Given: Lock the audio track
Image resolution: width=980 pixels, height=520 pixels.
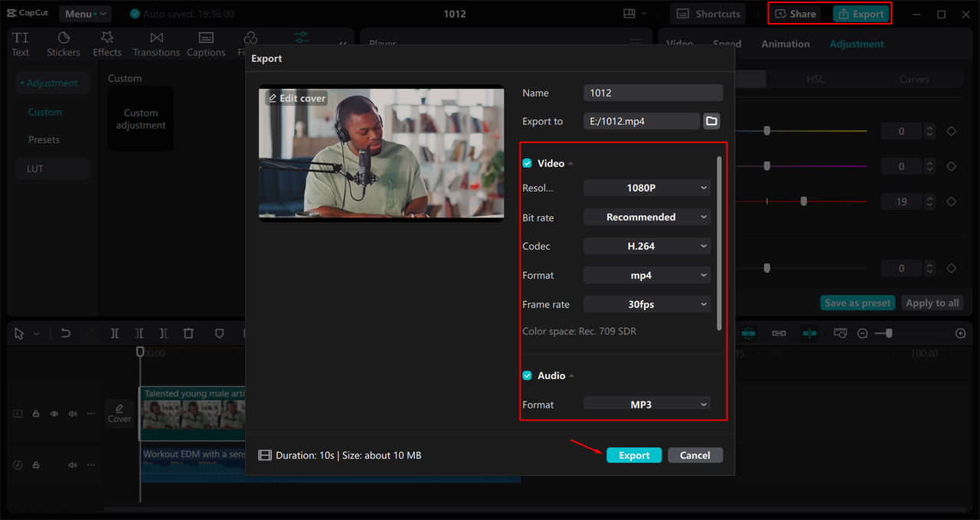Looking at the screenshot, I should point(36,465).
